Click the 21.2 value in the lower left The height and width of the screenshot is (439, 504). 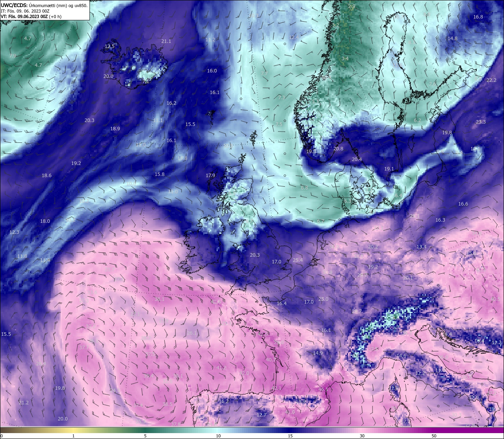24,403
